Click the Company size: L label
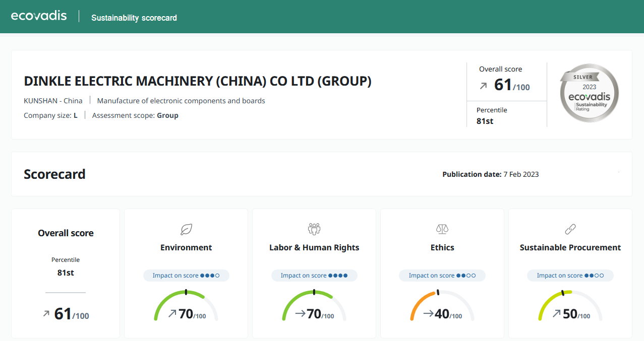The image size is (644, 341). point(50,115)
